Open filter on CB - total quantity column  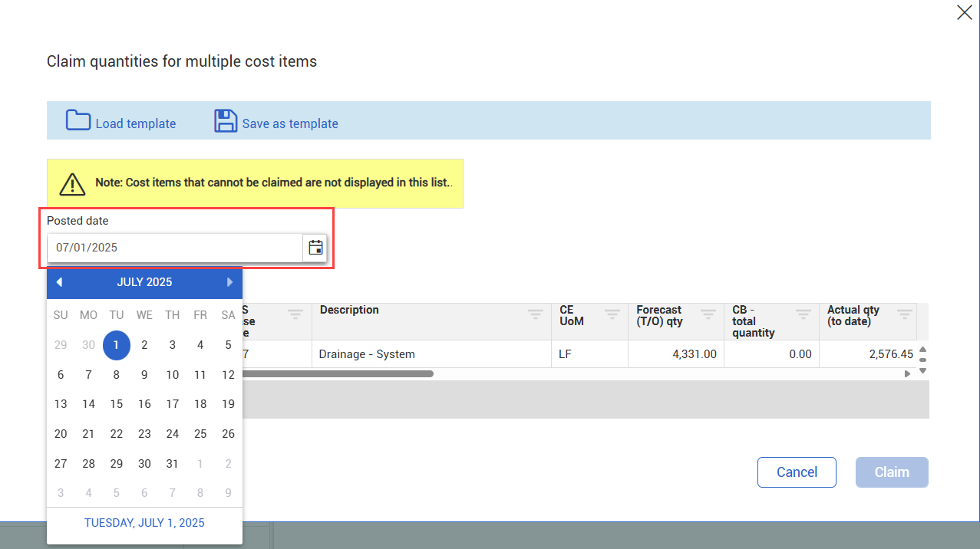coord(803,314)
